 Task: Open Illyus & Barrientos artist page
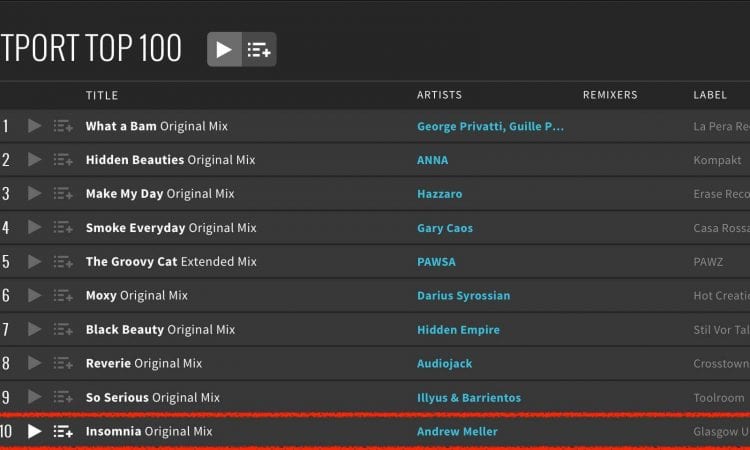click(469, 397)
